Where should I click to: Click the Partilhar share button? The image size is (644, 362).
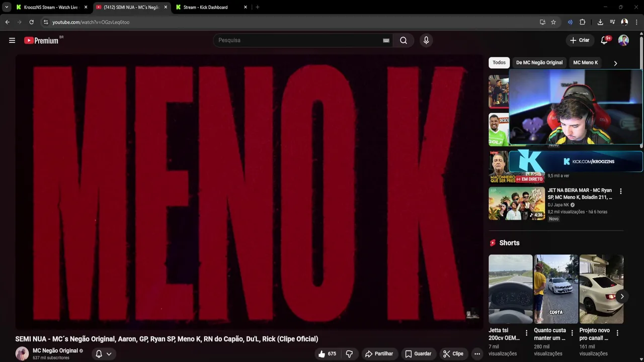coord(379,354)
